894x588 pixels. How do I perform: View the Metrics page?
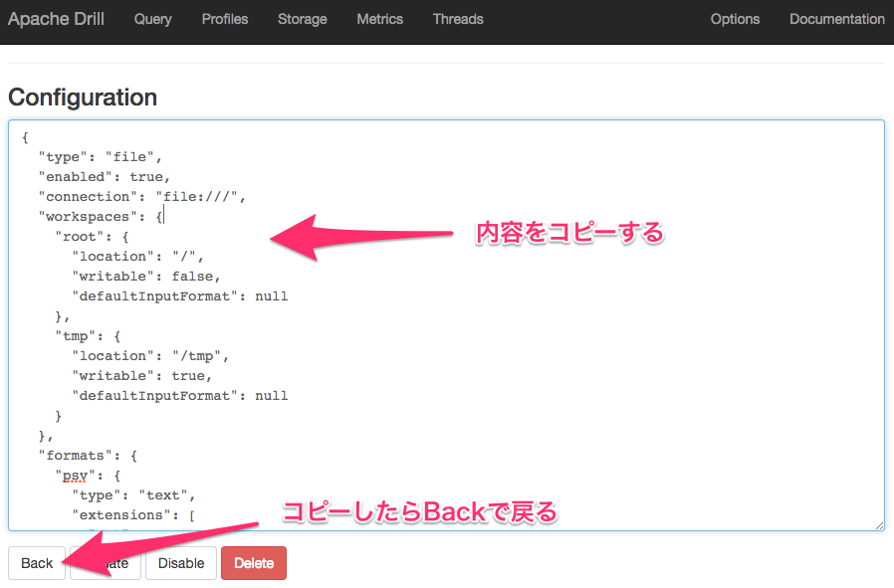point(379,19)
